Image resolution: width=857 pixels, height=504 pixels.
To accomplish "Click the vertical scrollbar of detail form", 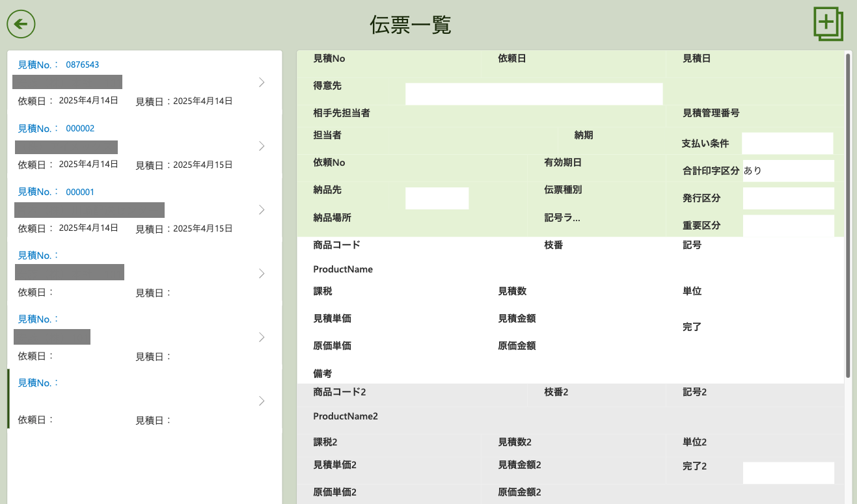I will [848, 215].
